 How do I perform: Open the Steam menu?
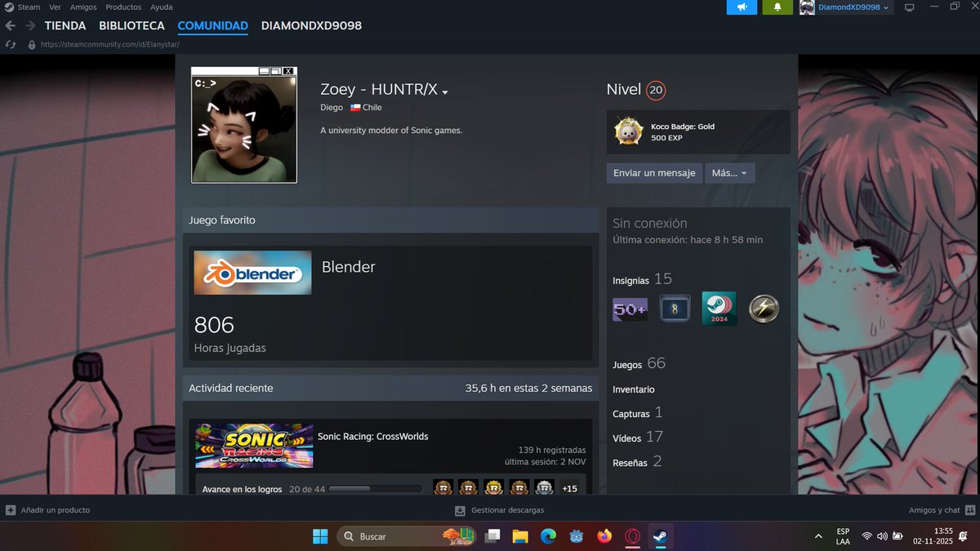coord(29,7)
